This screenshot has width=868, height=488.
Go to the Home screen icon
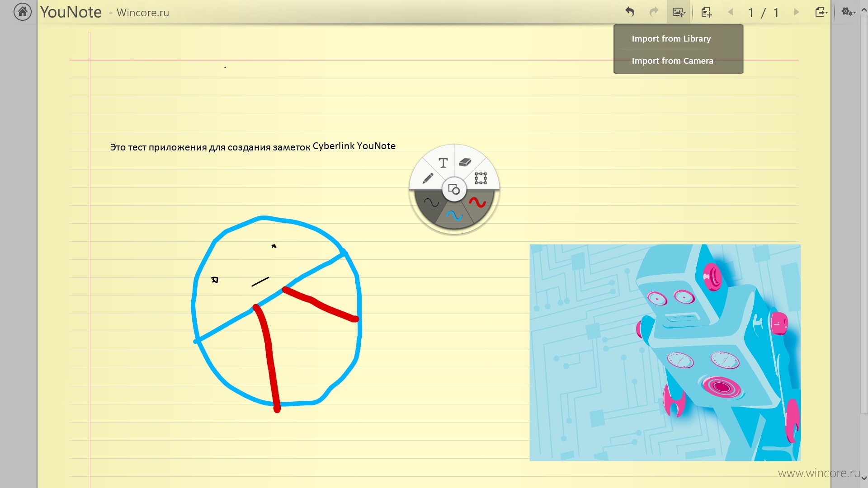point(23,12)
